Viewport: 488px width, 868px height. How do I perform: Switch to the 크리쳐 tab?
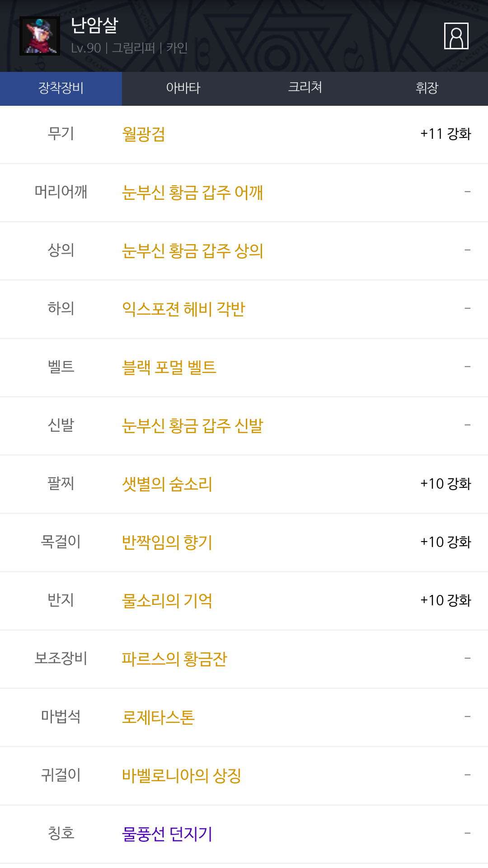point(305,88)
